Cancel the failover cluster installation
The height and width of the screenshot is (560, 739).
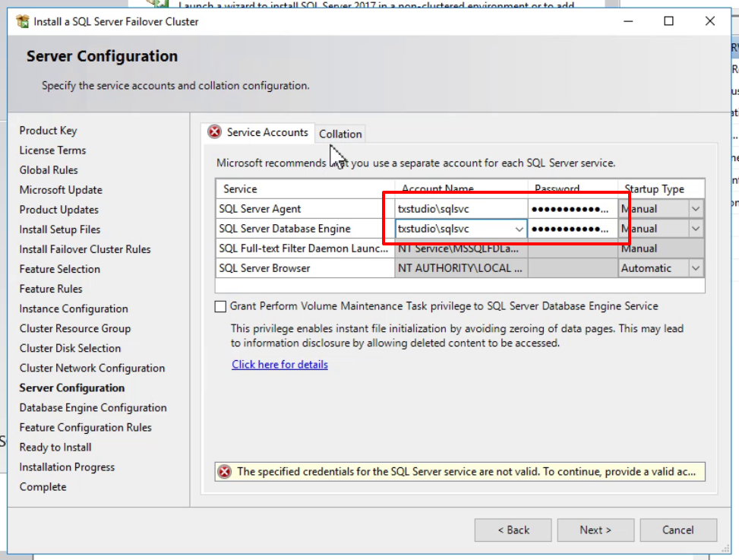point(678,530)
